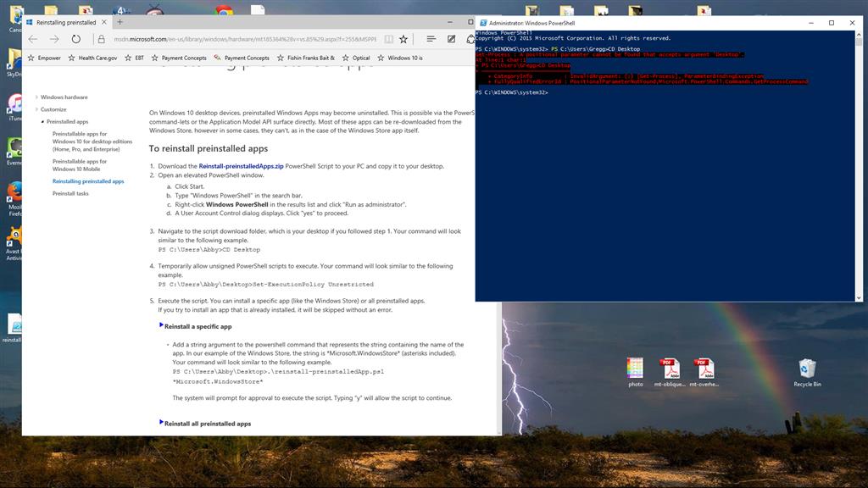Select the mt-oblique PDF desktop icon
The image size is (868, 488).
[670, 372]
